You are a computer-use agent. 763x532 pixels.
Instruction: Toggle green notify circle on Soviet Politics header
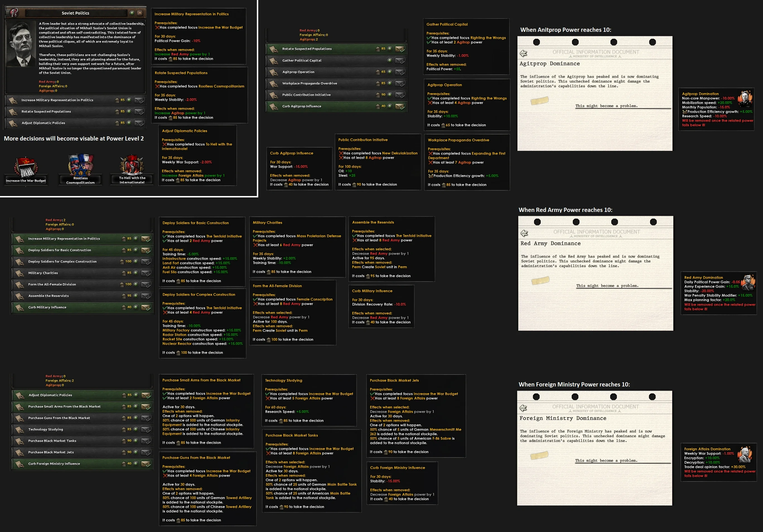click(132, 13)
